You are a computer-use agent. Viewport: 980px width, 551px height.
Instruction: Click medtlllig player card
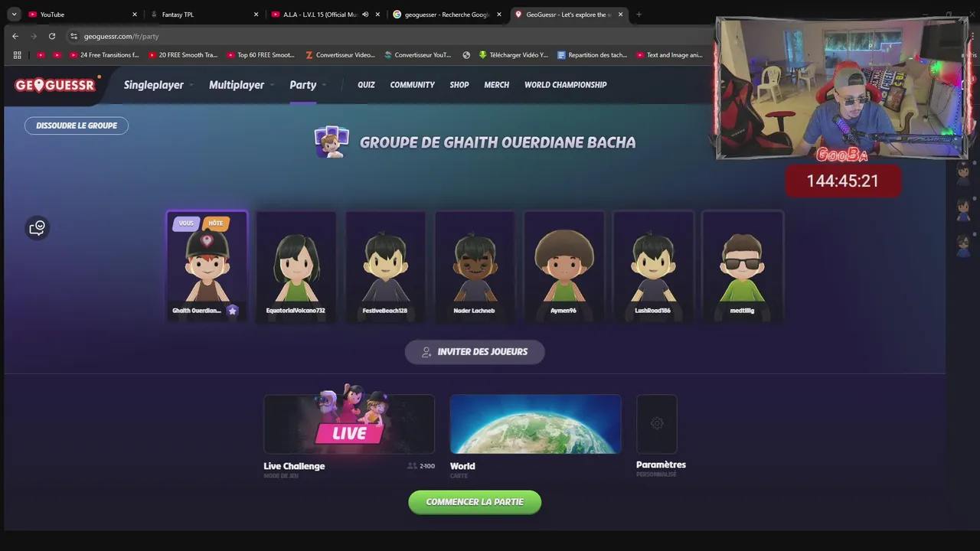click(742, 266)
